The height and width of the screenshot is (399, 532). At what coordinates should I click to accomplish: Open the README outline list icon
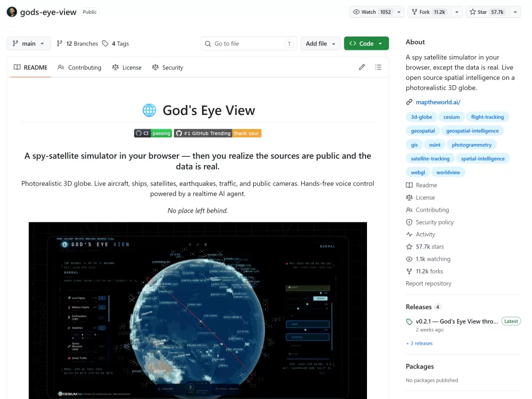pos(378,67)
